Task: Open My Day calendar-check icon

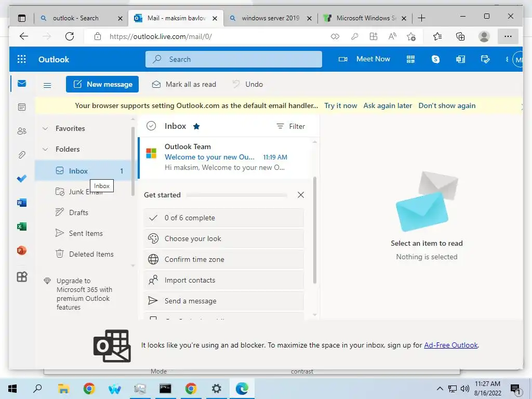Action: (485, 59)
